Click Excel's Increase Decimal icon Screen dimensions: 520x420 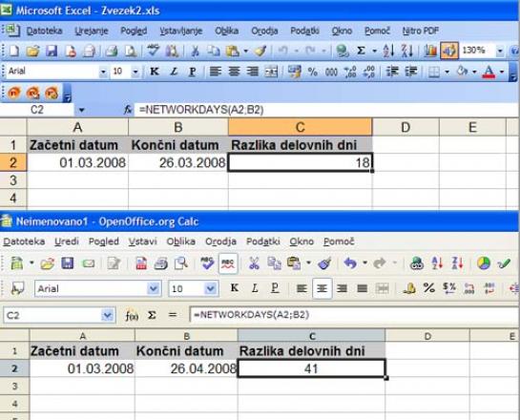coord(350,72)
